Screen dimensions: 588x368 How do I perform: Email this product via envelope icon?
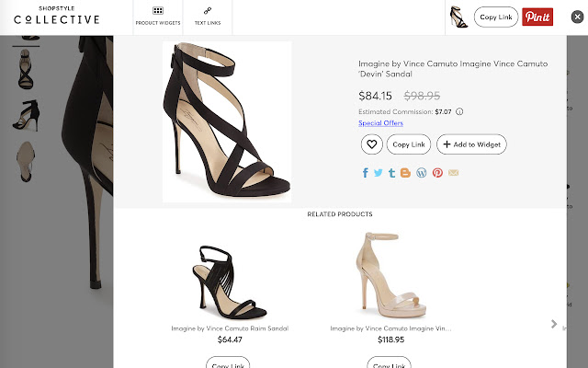click(x=453, y=173)
